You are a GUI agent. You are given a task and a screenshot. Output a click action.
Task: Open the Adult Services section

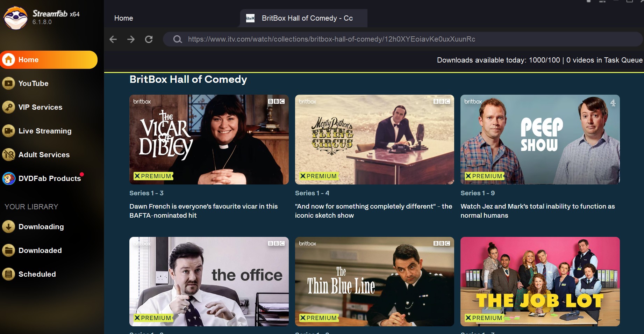[x=44, y=155]
